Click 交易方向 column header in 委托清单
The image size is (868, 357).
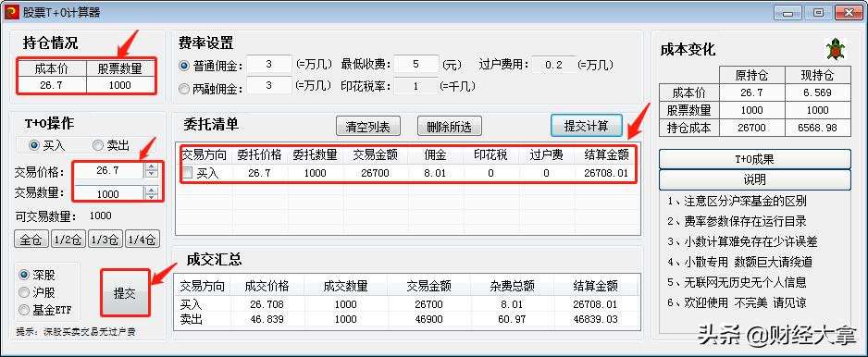tap(204, 155)
